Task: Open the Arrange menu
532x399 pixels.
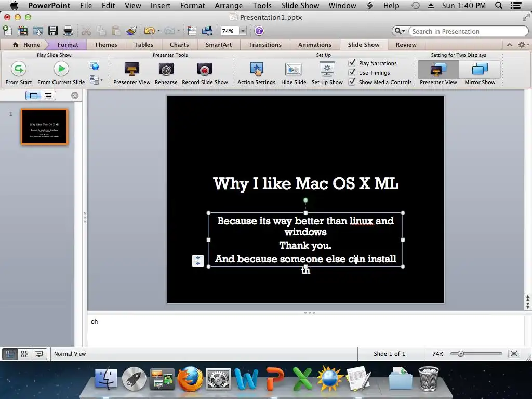Action: coord(229,5)
